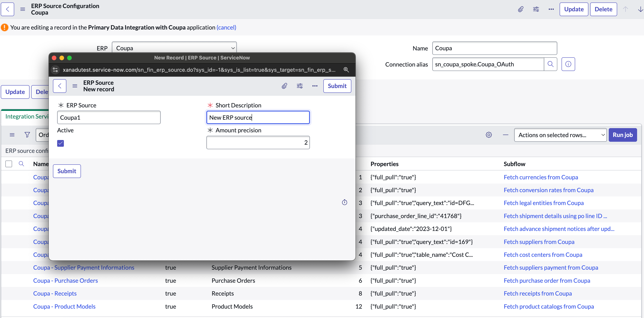Click the back arrow in ERP Source Configuration header
Image resolution: width=644 pixels, height=318 pixels.
7,9
